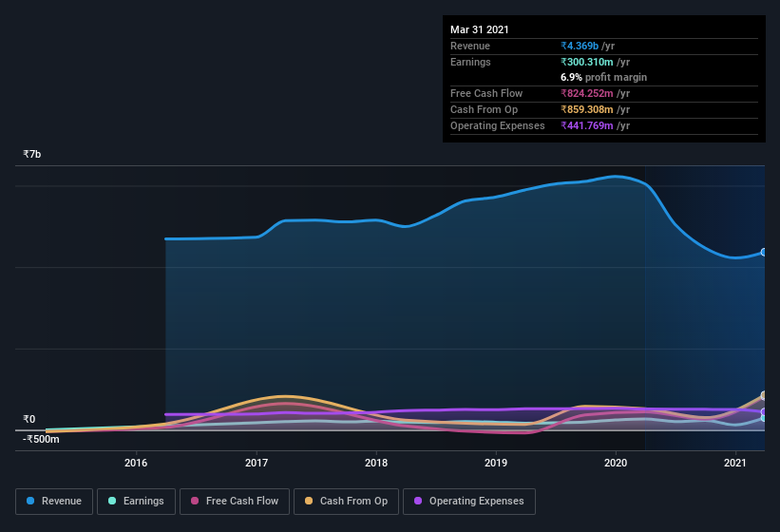The image size is (780, 532).
Task: Click the ₹300.310m earnings value
Action: (587, 62)
